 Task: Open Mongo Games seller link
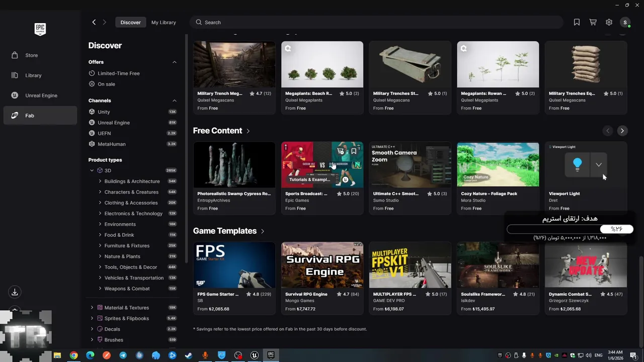click(300, 301)
